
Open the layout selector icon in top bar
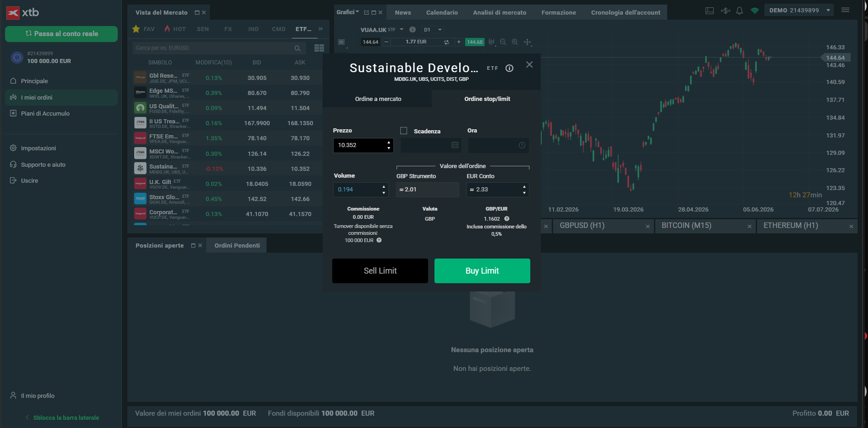[x=709, y=11]
